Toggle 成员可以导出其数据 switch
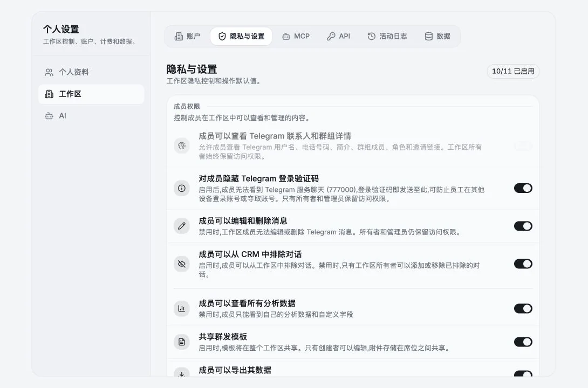The height and width of the screenshot is (388, 588). [523, 374]
